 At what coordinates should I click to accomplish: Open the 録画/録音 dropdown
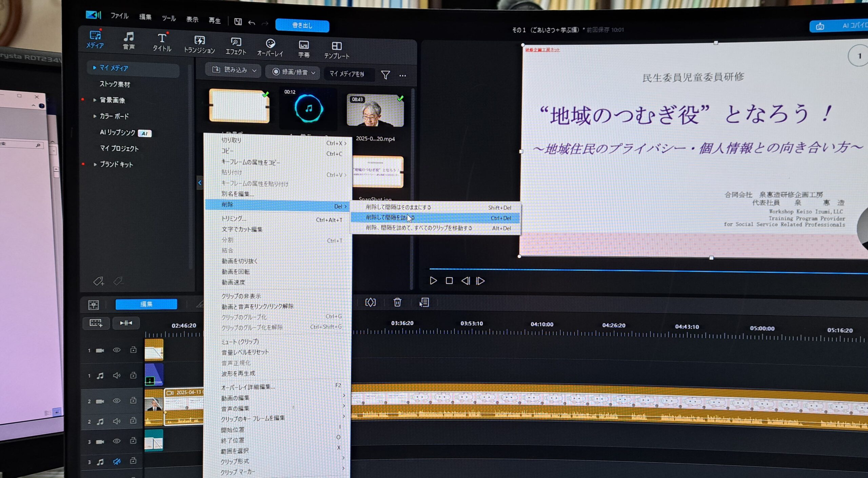tap(294, 72)
